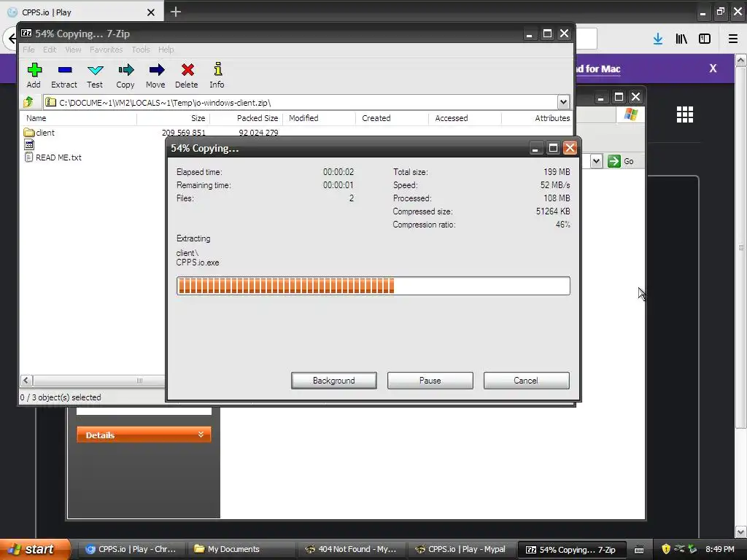
Task: Open the browser library icon
Action: click(x=681, y=39)
